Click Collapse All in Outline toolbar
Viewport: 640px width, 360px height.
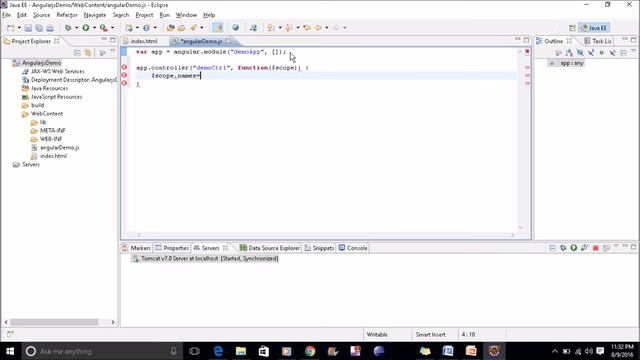pyautogui.click(x=623, y=53)
